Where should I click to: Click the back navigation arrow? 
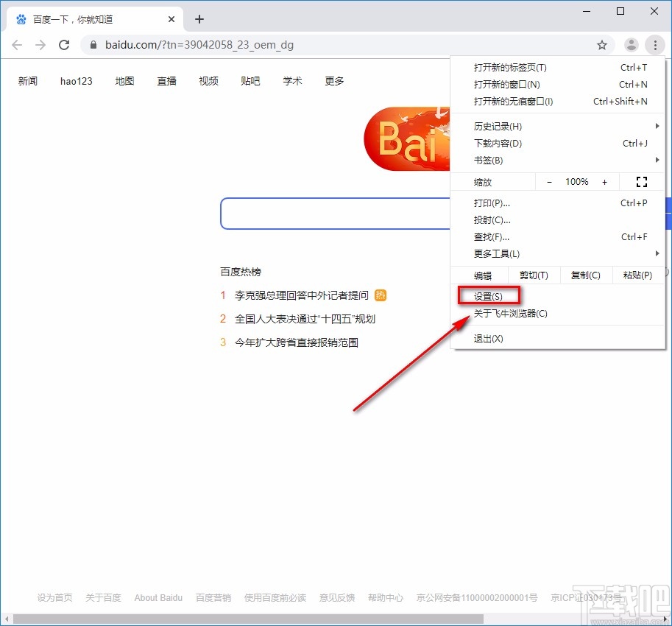pyautogui.click(x=16, y=44)
